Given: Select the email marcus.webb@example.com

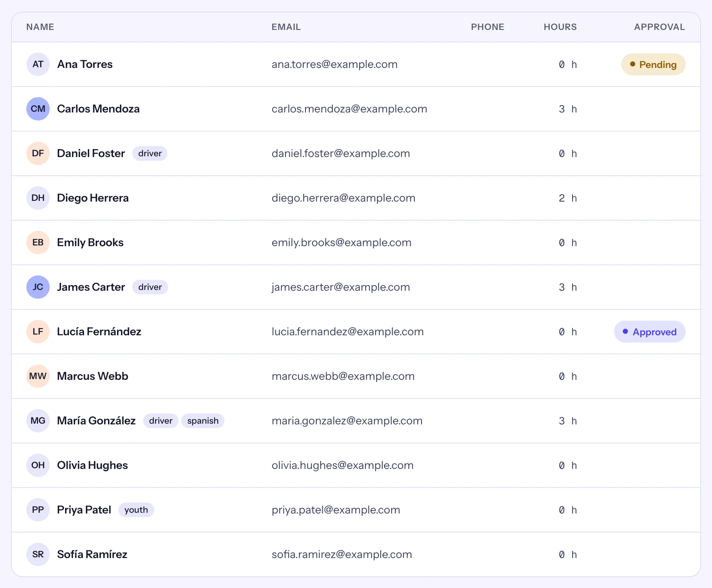Looking at the screenshot, I should click(x=343, y=376).
